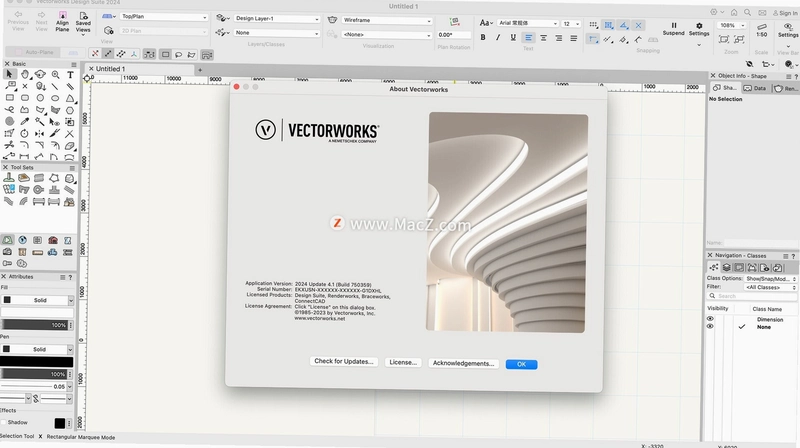Click the layer Scale 1:50 icon
Screen dimensions: 800x448
(x=762, y=30)
